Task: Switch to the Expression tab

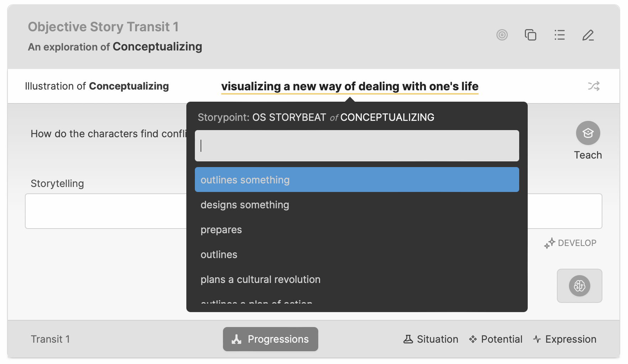Action: tap(565, 339)
